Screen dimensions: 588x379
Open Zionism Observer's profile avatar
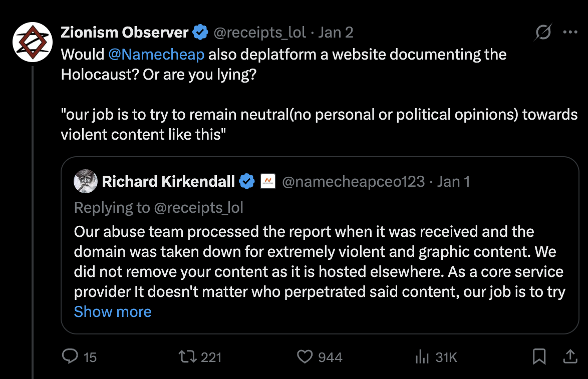(32, 42)
